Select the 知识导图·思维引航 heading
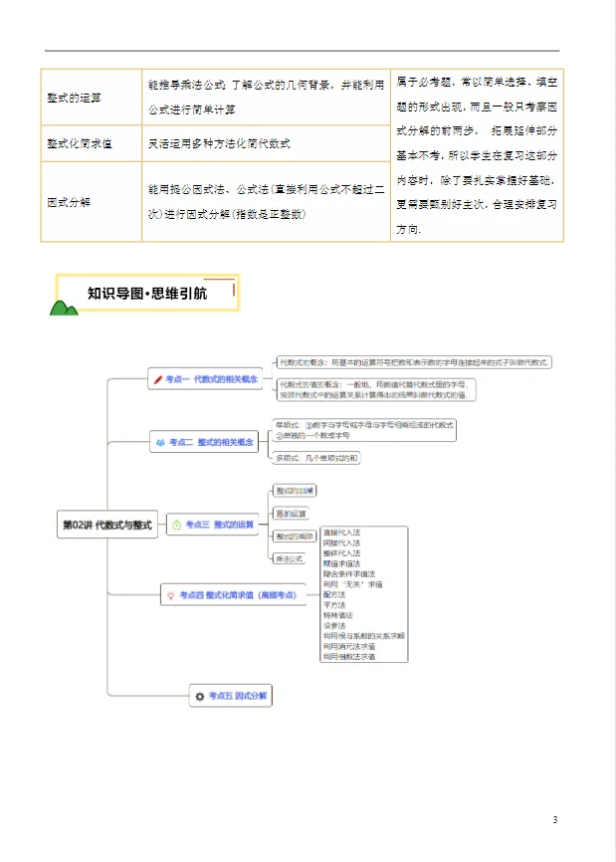The image size is (616, 862). tap(147, 294)
